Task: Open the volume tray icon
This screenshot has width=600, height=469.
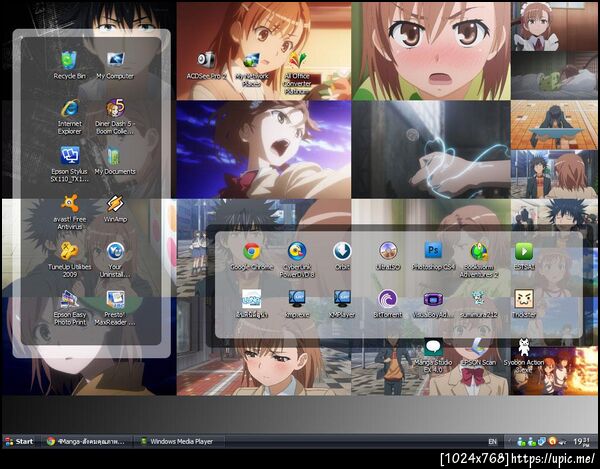Action: pos(562,442)
